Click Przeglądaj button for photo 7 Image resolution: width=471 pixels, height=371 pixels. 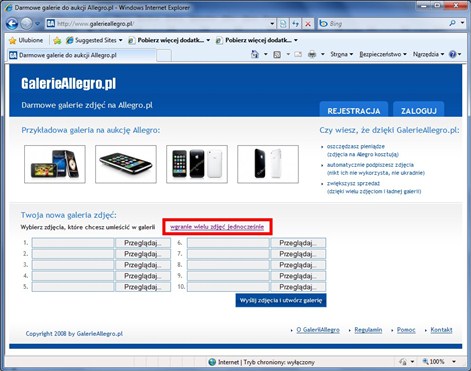coord(298,254)
